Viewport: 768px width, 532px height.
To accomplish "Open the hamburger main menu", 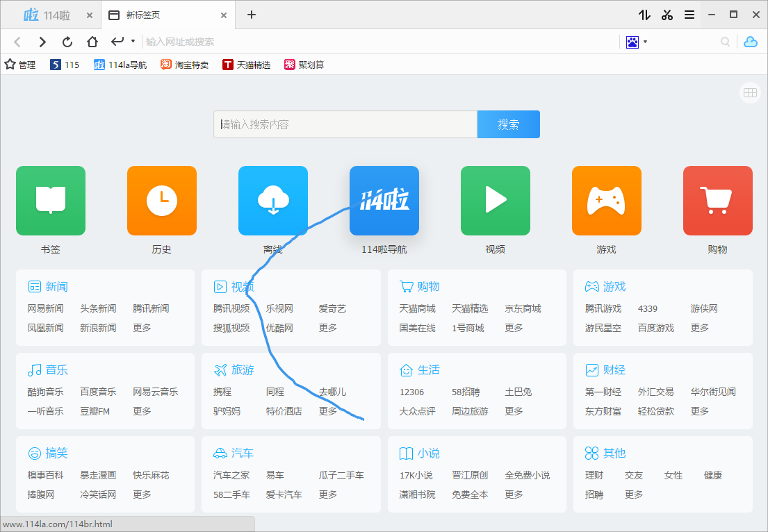I will pyautogui.click(x=689, y=15).
